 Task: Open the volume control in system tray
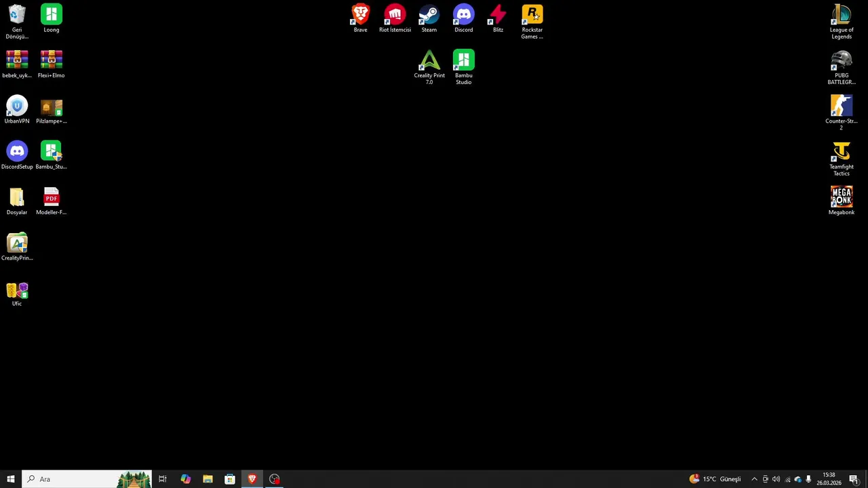tap(776, 479)
